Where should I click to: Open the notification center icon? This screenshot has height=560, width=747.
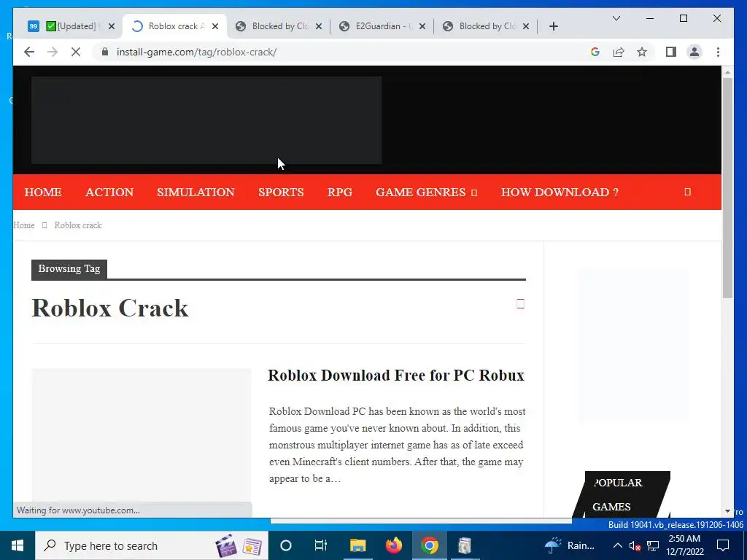click(723, 545)
